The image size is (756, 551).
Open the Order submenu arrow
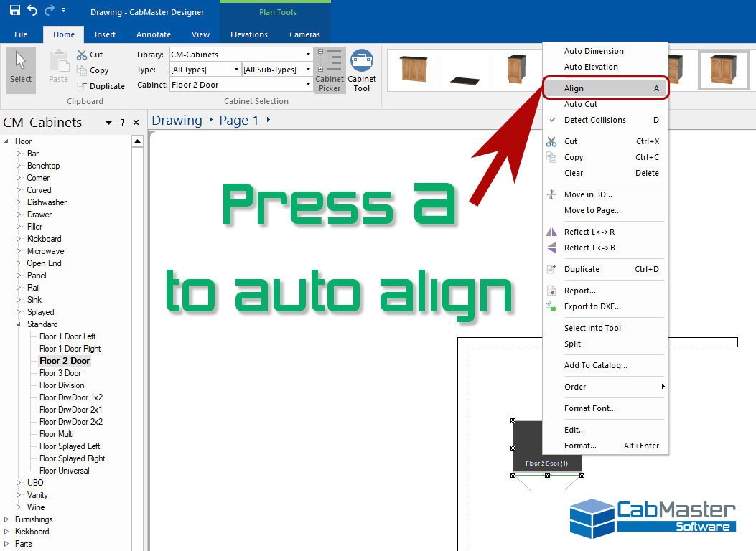663,386
